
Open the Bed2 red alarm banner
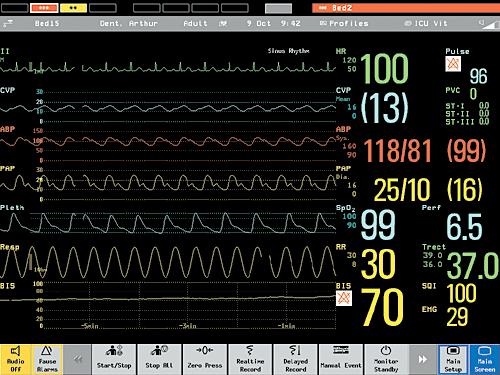(406, 8)
